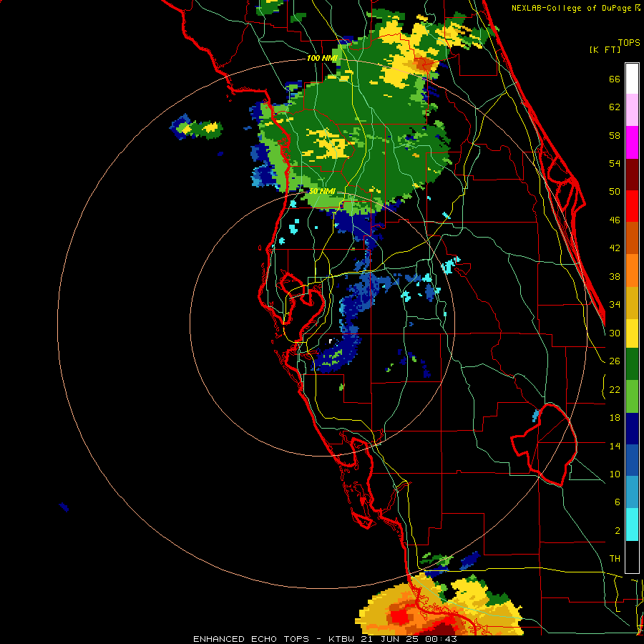This screenshot has height=644, width=644.
Task: Click the 22 value on the legend
Action: 615,389
